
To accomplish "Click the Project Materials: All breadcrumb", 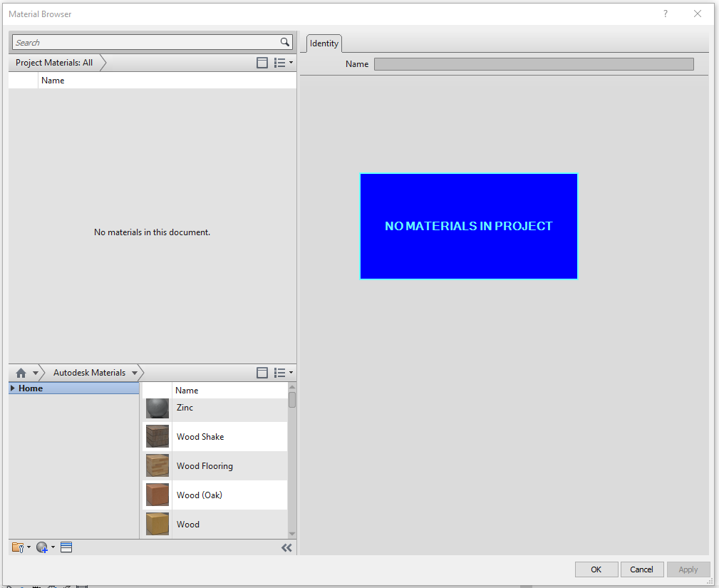I will pyautogui.click(x=54, y=63).
